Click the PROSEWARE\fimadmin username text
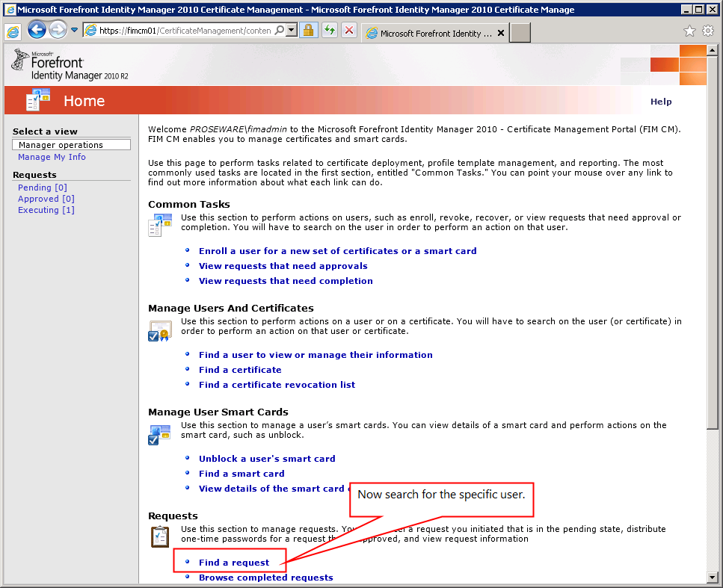723x588 pixels. click(x=239, y=129)
